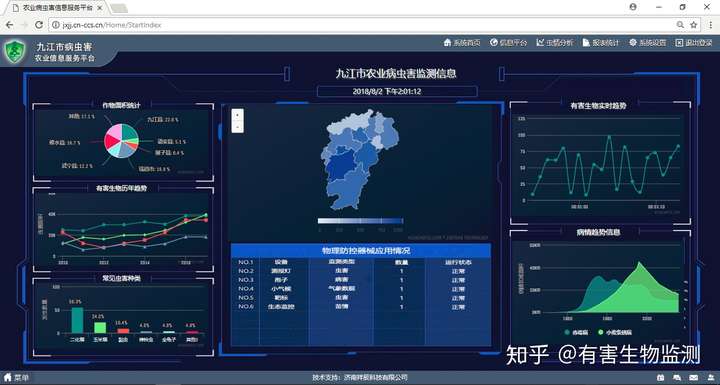
Task: Click the 数量 column header
Action: point(401,262)
